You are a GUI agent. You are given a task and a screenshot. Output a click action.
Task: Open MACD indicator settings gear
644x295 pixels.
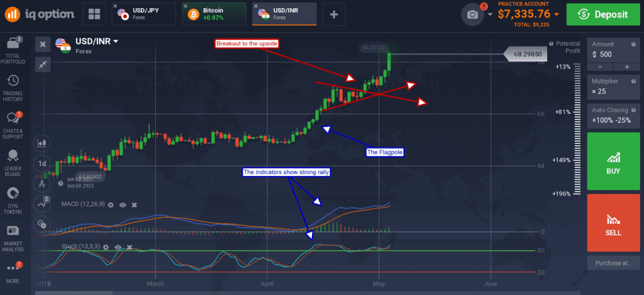click(111, 204)
